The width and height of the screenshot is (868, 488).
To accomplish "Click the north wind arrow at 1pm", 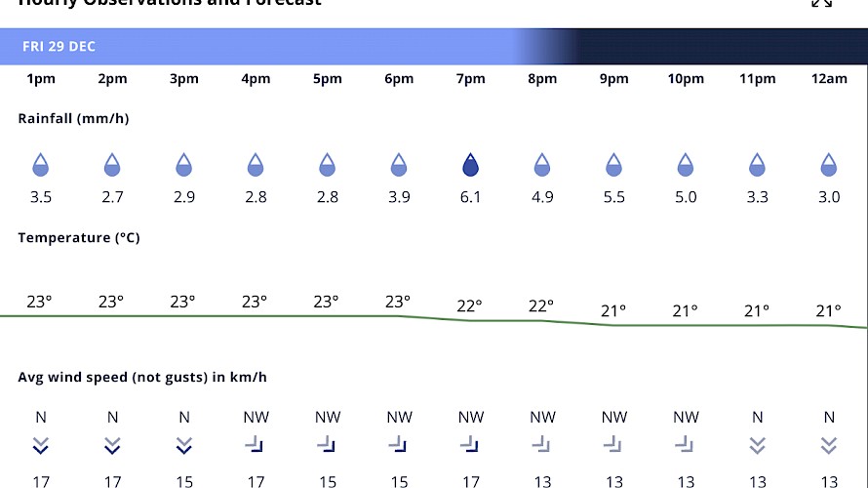I will coord(41,446).
